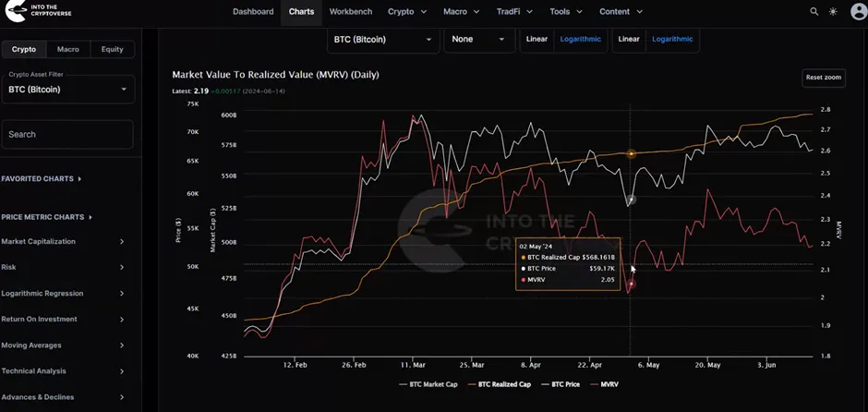The height and width of the screenshot is (412, 868).
Task: Click the 12. Feb x-axis label
Action: pos(295,366)
